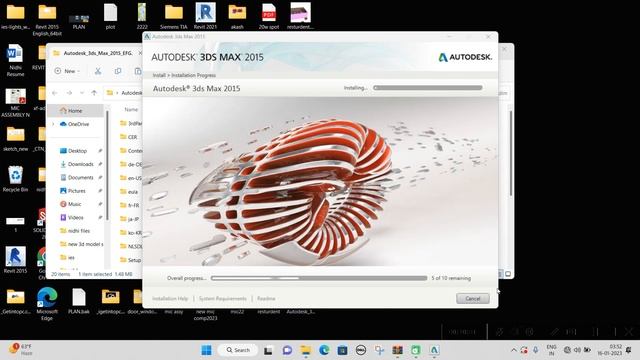Image resolution: width=640 pixels, height=360 pixels.
Task: Open the clock showing 03:52
Action: point(609,350)
